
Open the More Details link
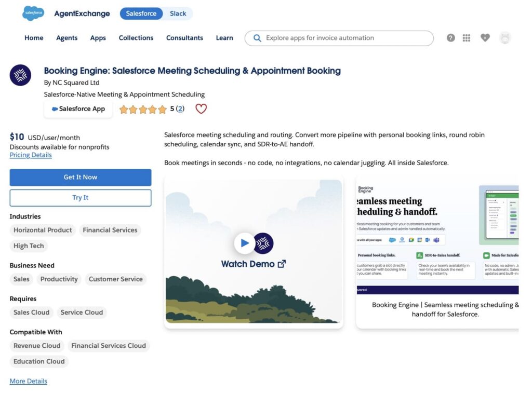coord(29,381)
